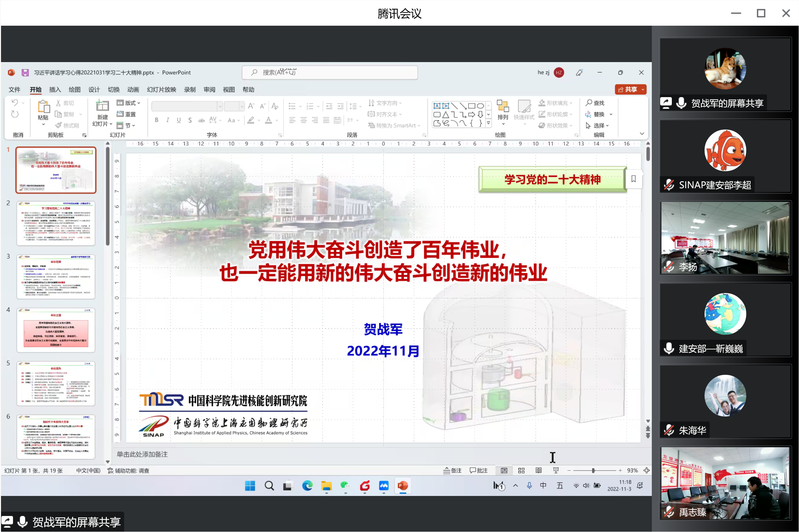Switch to the Slide Show (幻灯片放映) tab
This screenshot has height=532, width=799.
coord(162,89)
